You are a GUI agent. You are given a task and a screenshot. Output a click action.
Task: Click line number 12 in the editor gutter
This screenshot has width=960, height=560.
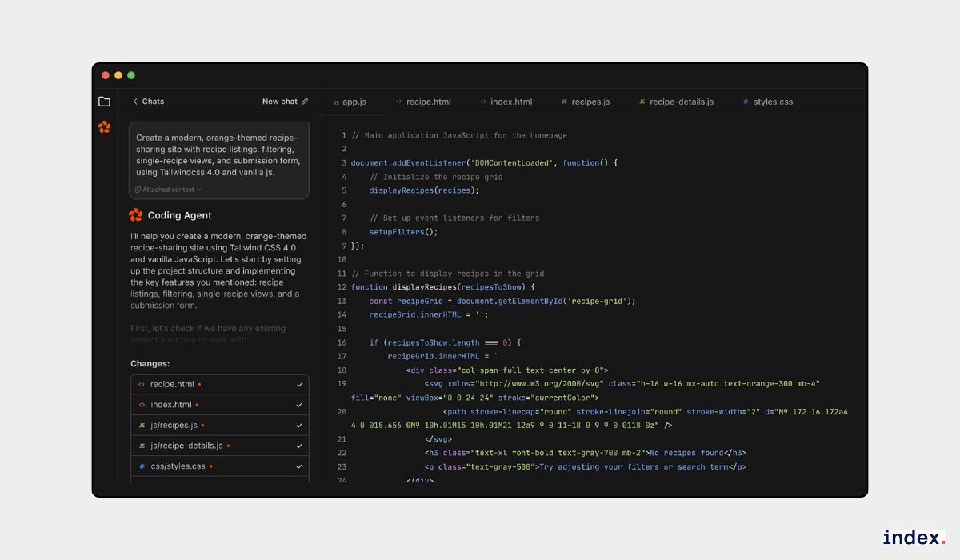(342, 287)
